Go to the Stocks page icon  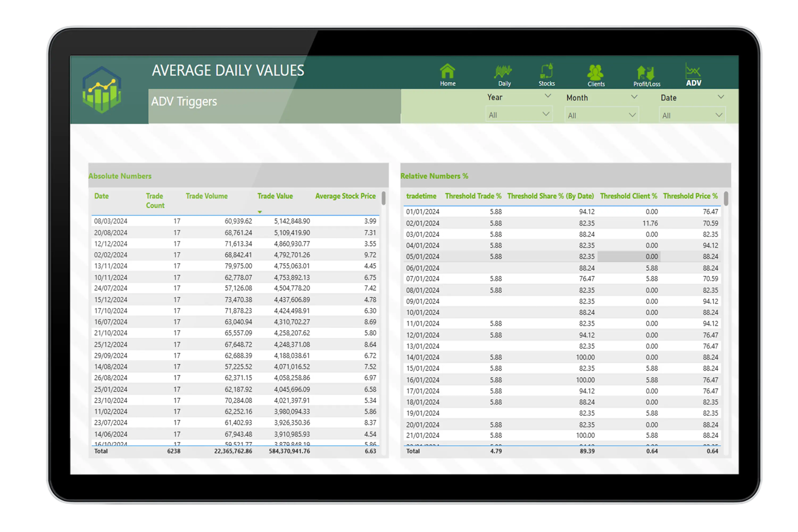tap(547, 71)
